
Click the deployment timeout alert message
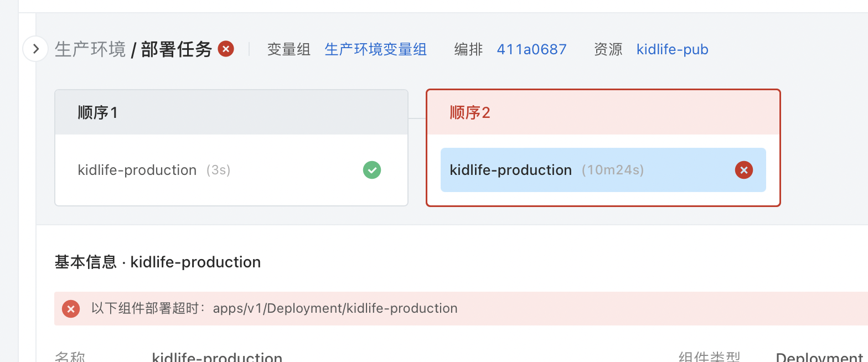[275, 308]
